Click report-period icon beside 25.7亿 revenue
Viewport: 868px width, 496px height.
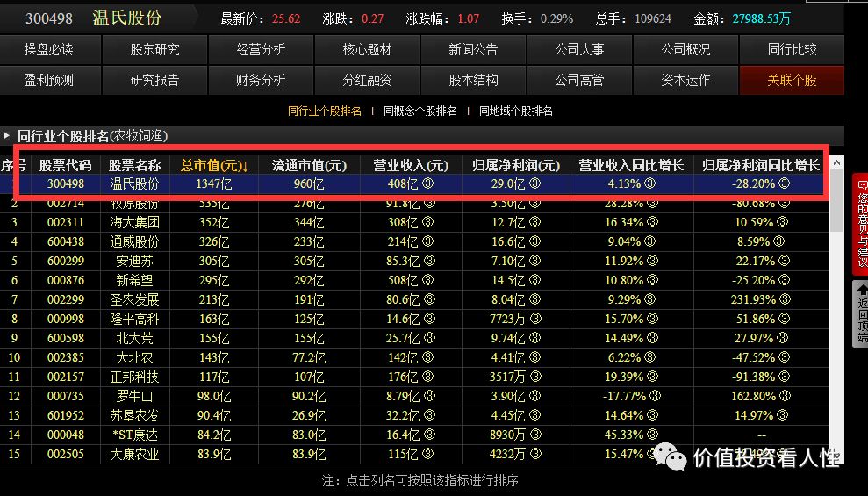pyautogui.click(x=429, y=338)
